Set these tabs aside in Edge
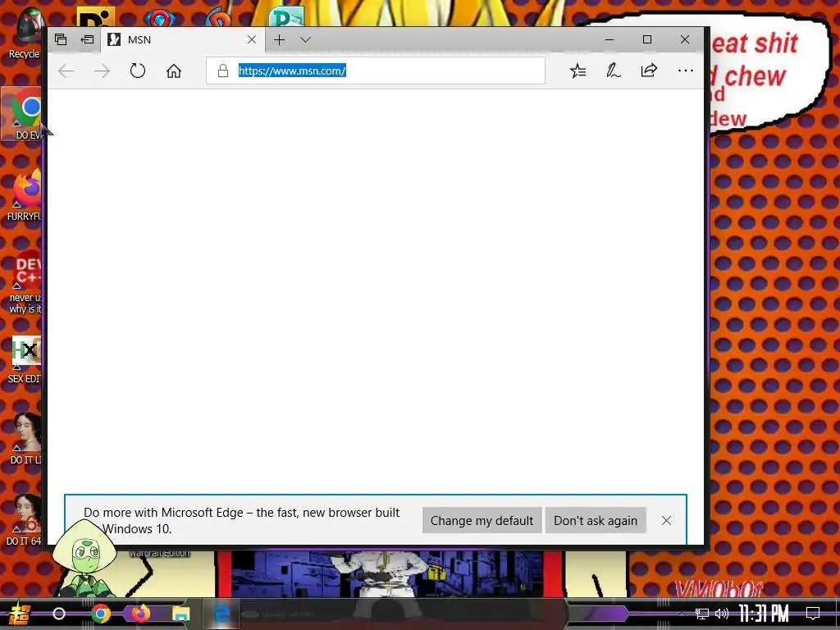This screenshot has width=840, height=630. click(x=87, y=39)
